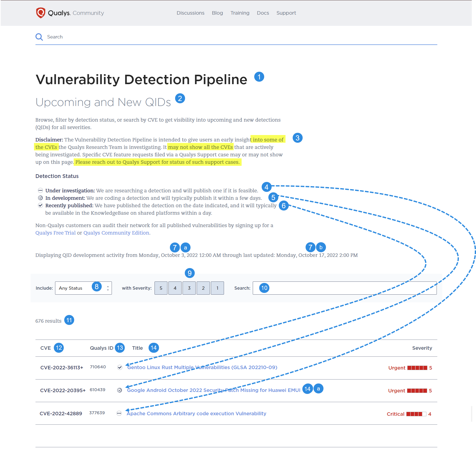Open the Qualys Free Trial link

pos(55,233)
